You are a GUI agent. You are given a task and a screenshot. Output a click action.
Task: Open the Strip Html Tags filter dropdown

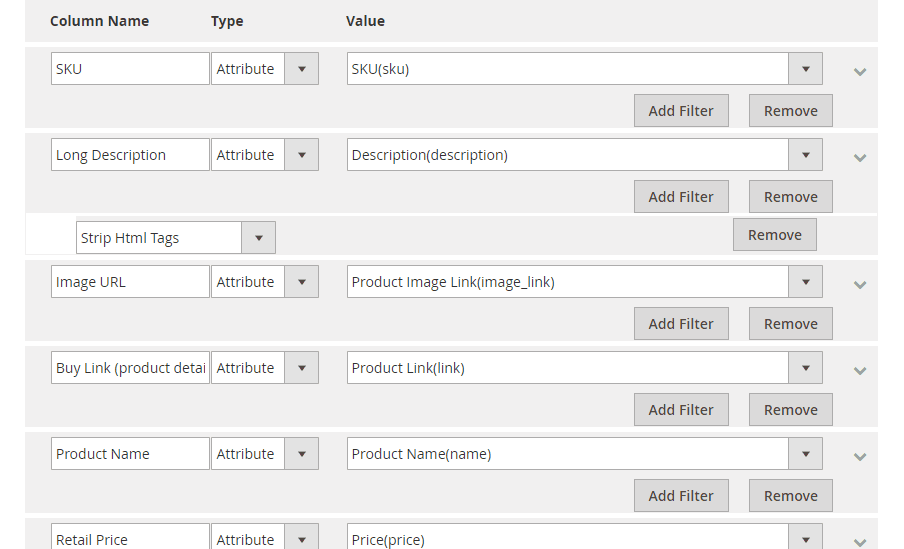coord(175,238)
